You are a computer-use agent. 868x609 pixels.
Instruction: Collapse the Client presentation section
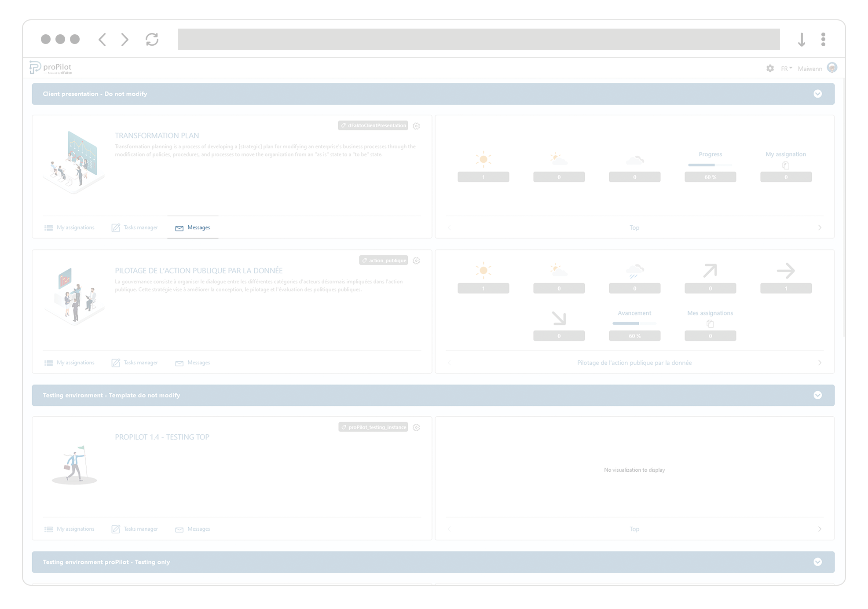point(818,94)
